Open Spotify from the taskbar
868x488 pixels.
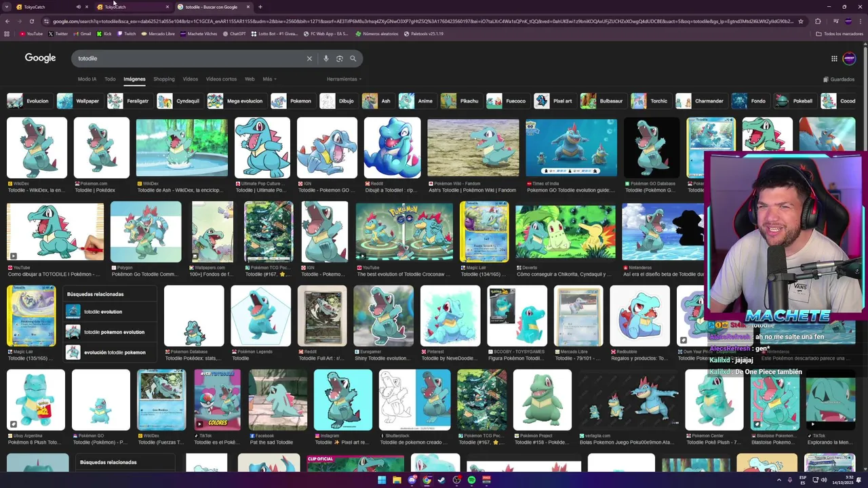[x=471, y=480]
